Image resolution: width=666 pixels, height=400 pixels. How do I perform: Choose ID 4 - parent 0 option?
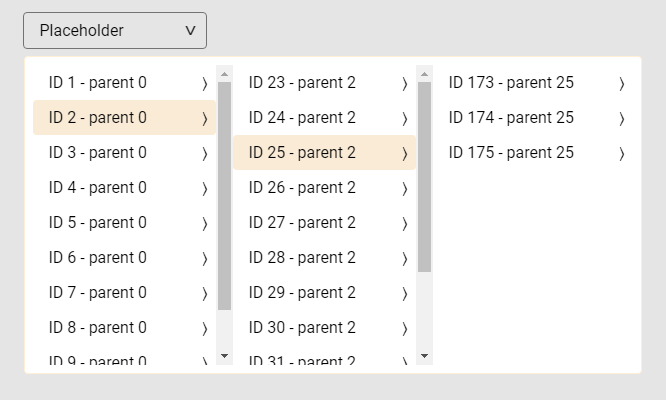pos(98,188)
